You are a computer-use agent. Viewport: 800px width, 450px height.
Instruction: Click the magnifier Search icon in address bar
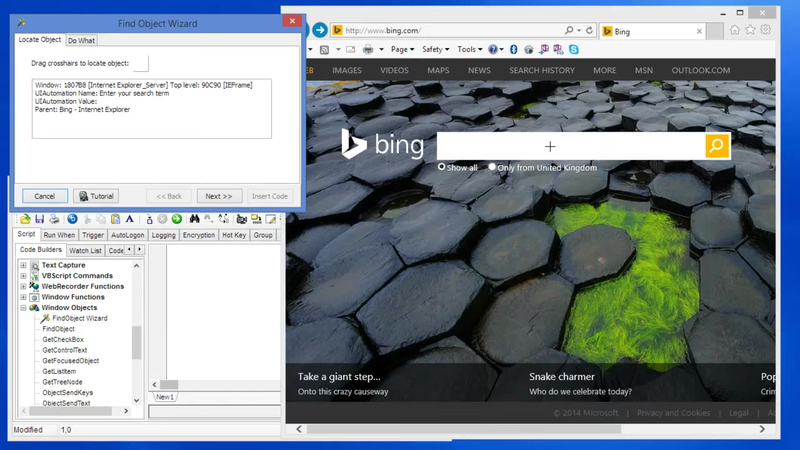569,31
